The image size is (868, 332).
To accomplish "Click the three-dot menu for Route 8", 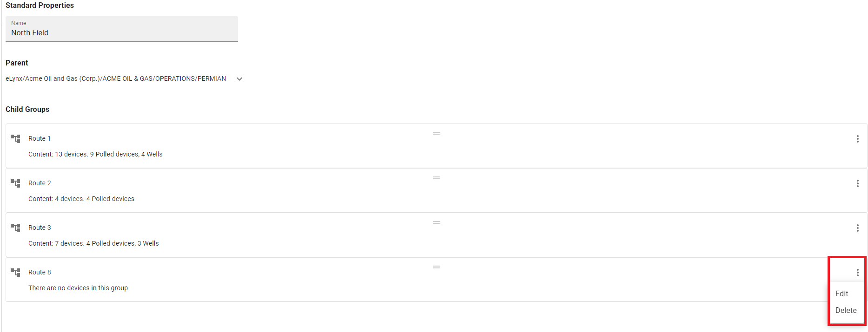I will pos(857,273).
